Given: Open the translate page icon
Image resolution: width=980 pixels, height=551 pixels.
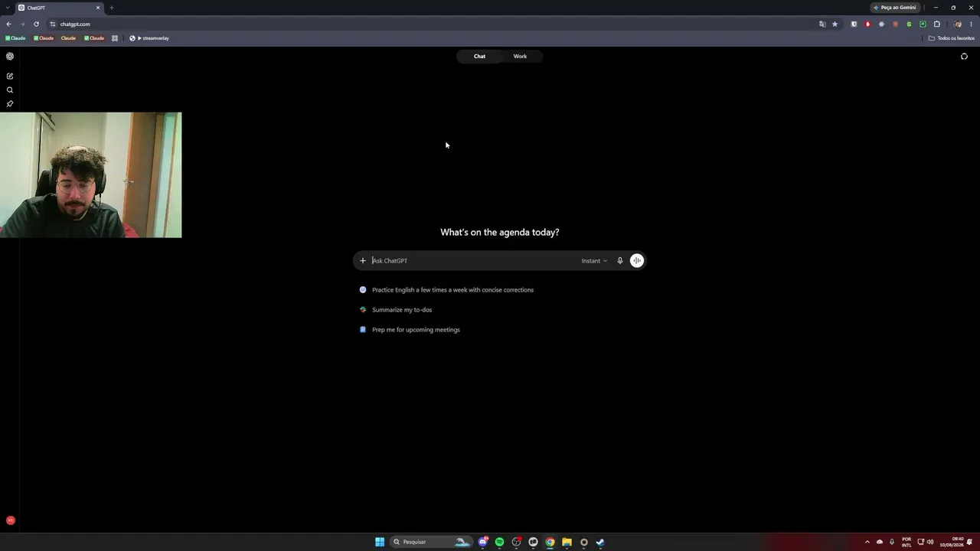Looking at the screenshot, I should (x=822, y=24).
